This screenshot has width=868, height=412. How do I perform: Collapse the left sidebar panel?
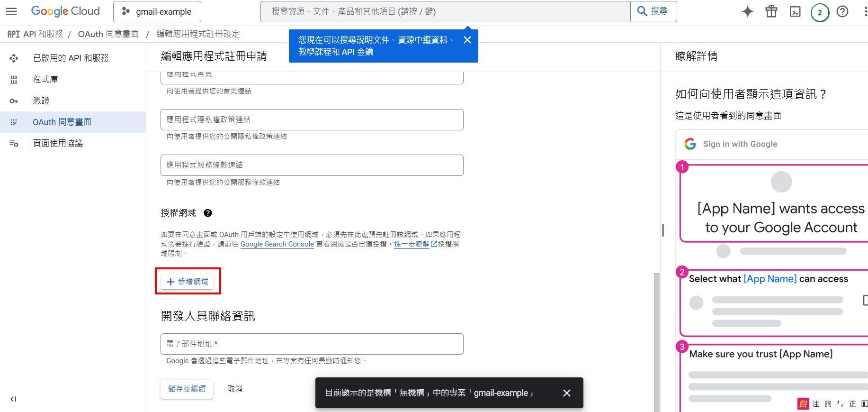click(13, 399)
